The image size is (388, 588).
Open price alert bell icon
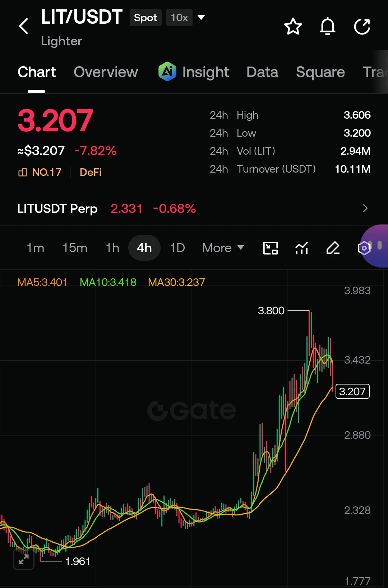tap(328, 26)
